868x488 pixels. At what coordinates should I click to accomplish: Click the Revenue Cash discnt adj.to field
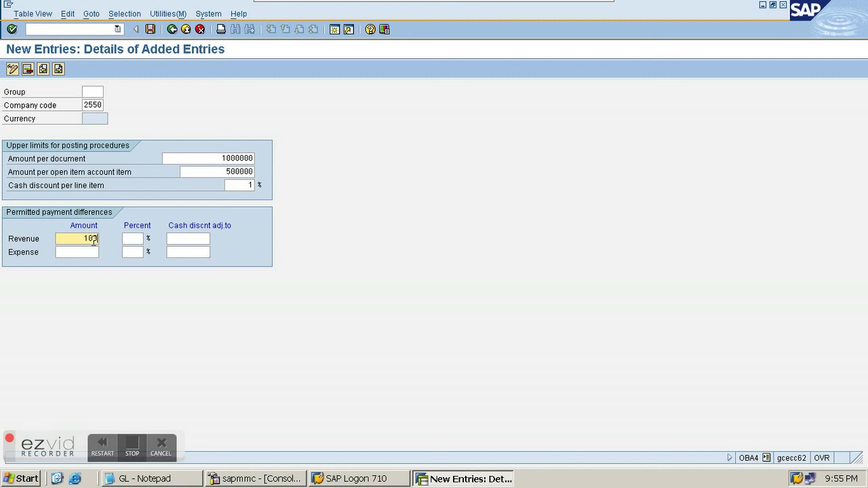188,239
